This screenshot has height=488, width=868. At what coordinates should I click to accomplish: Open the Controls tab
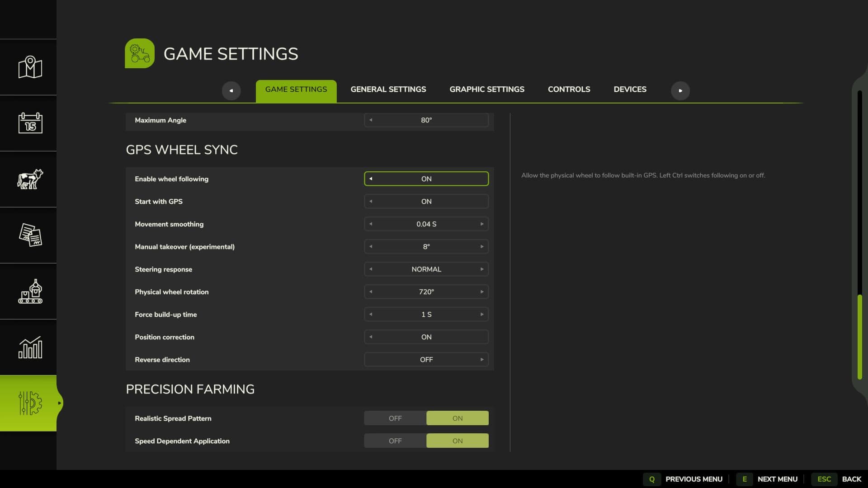569,89
